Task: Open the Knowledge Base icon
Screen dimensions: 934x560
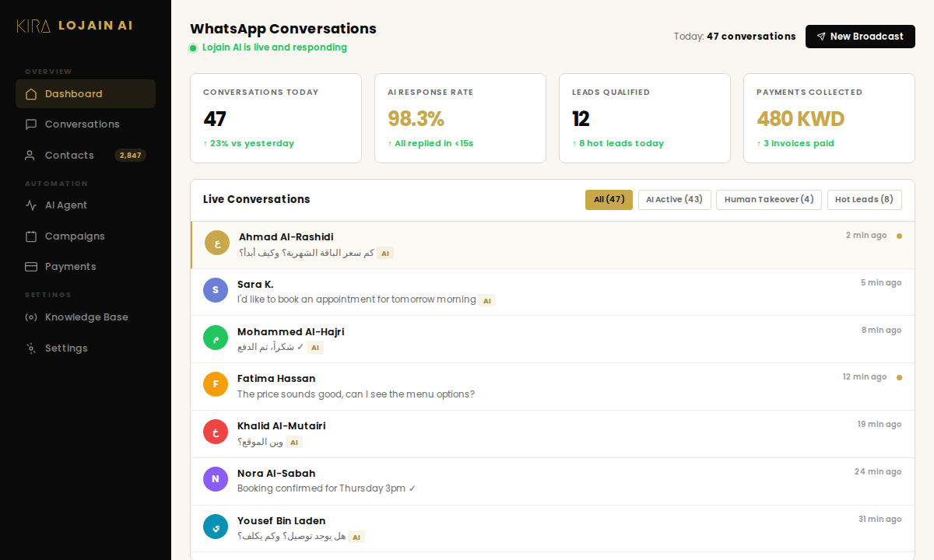Action: [x=30, y=317]
